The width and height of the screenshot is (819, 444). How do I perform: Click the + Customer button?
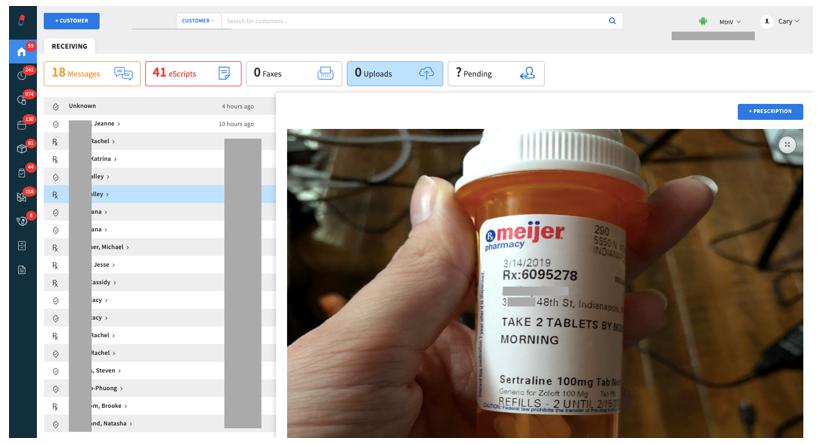(x=71, y=21)
